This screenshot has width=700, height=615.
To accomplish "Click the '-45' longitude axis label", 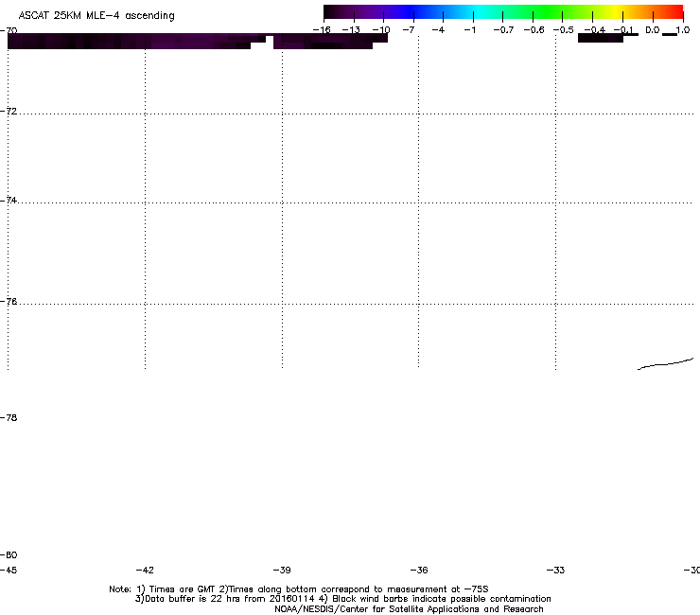I will point(9,570).
